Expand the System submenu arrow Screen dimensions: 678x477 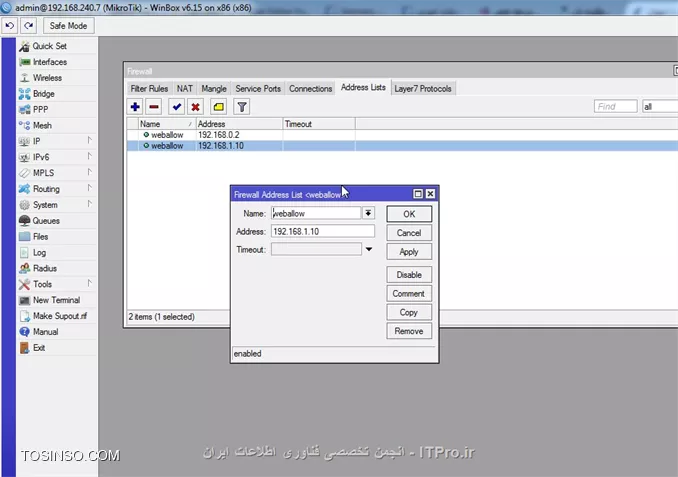(90, 204)
